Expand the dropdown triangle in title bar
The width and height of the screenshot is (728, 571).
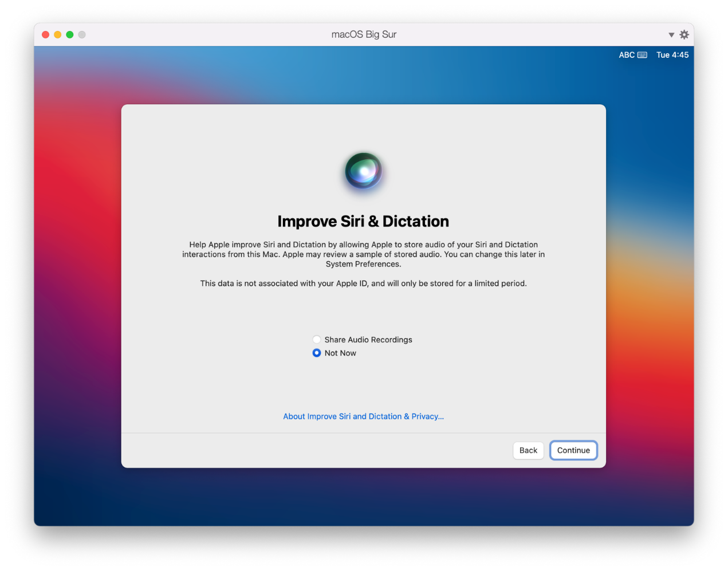(671, 35)
